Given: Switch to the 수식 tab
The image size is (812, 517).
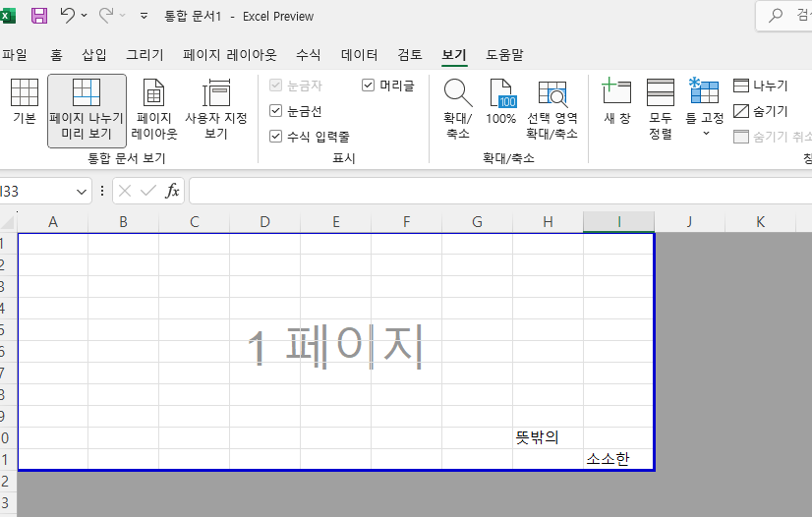Looking at the screenshot, I should [x=308, y=54].
